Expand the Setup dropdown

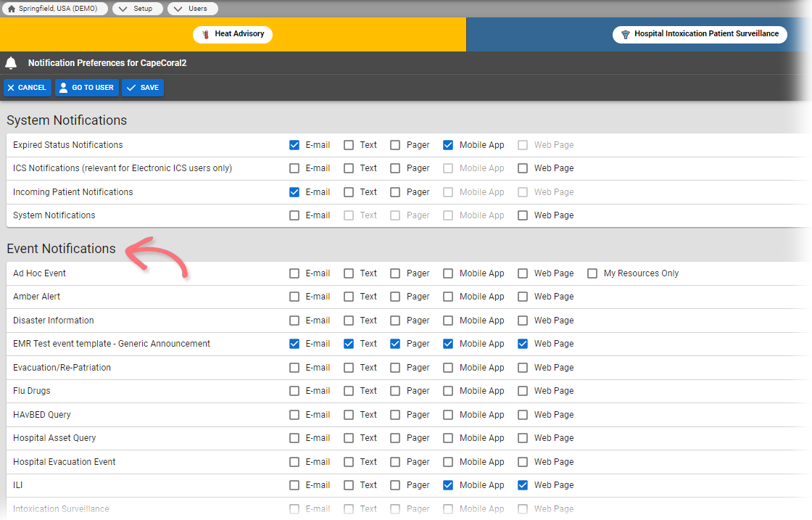[x=138, y=8]
